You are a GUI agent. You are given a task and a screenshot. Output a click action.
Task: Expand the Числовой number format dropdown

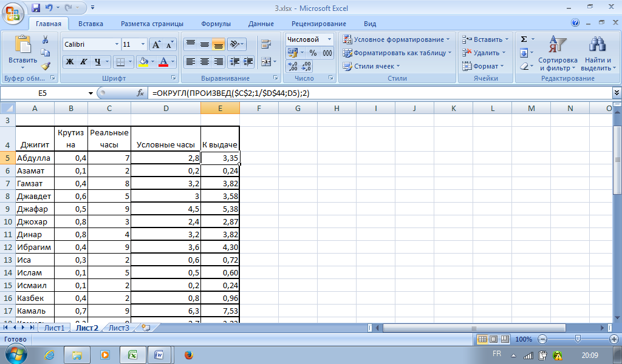(x=330, y=39)
